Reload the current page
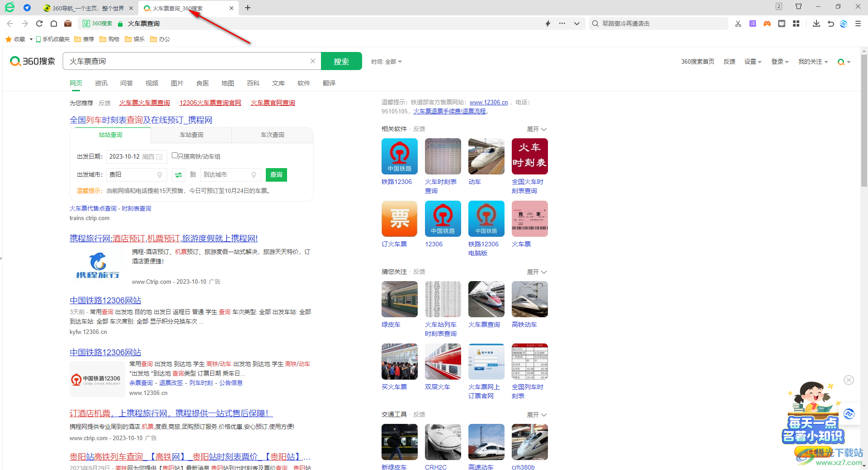The height and width of the screenshot is (470, 868). coord(39,23)
